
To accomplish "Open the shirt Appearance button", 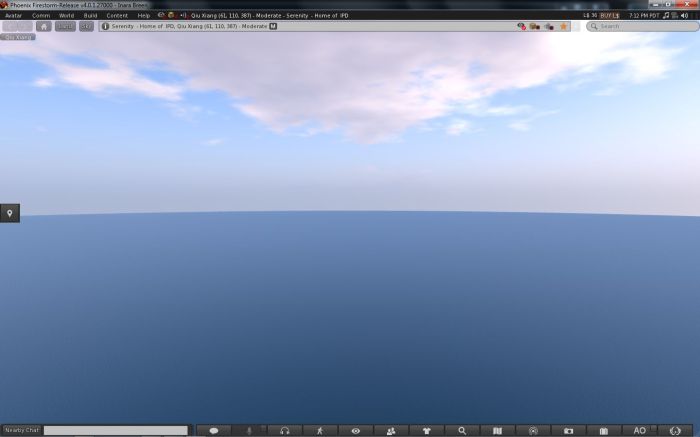I will (x=426, y=431).
